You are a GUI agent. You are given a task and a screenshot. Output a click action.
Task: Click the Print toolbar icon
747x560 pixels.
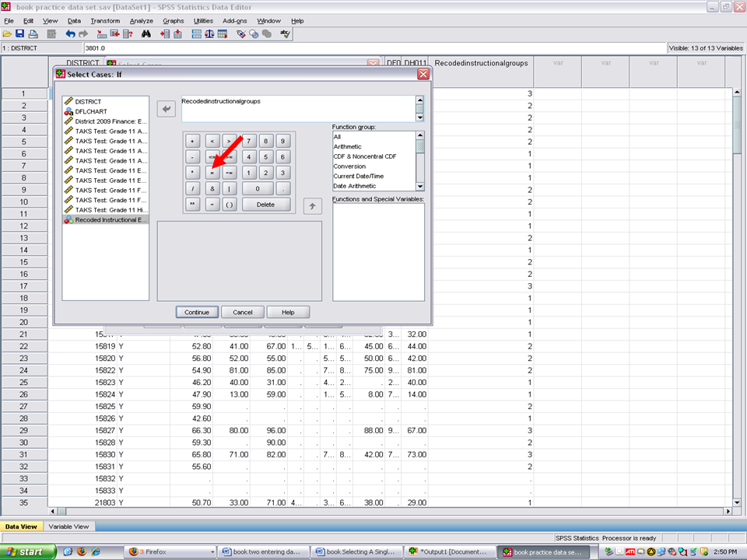point(33,34)
